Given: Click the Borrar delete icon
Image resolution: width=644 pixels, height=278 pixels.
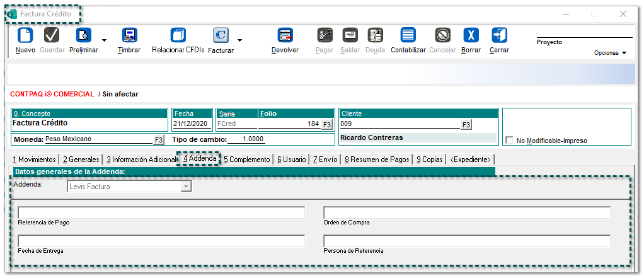Looking at the screenshot, I should click(471, 35).
